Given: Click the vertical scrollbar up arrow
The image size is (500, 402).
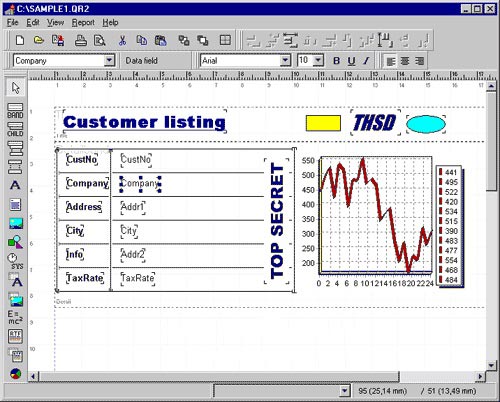Looking at the screenshot, I should point(491,86).
